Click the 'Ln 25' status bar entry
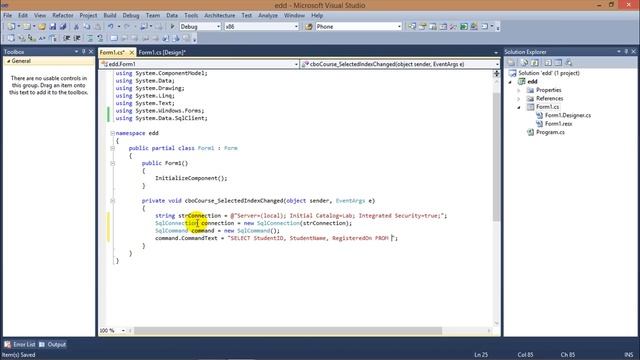Screen dimensions: 640x360 (481, 355)
